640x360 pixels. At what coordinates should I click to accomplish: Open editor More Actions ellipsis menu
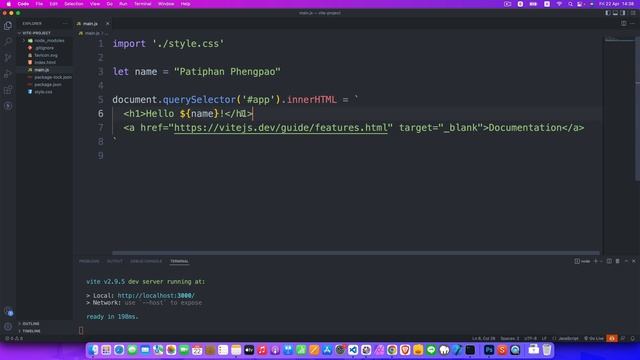tap(632, 24)
